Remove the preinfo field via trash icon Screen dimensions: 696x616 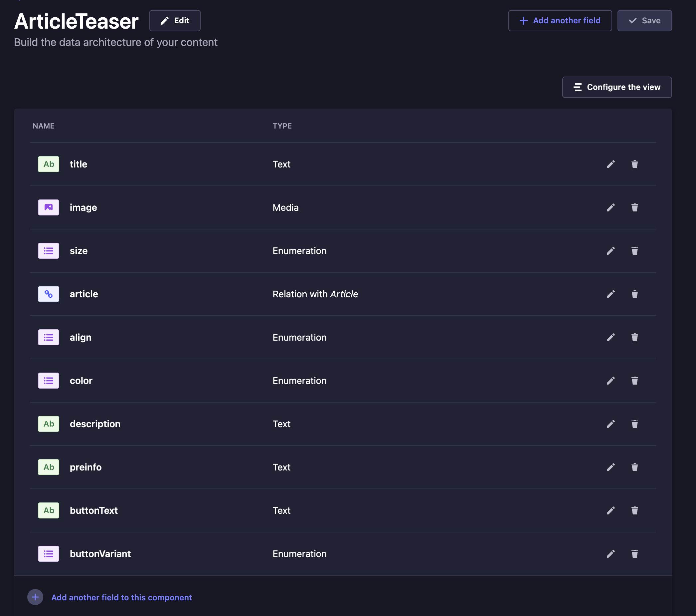[x=634, y=467]
